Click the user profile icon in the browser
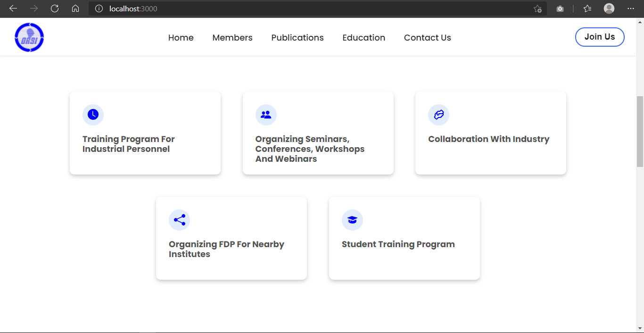This screenshot has height=333, width=644. point(609,8)
